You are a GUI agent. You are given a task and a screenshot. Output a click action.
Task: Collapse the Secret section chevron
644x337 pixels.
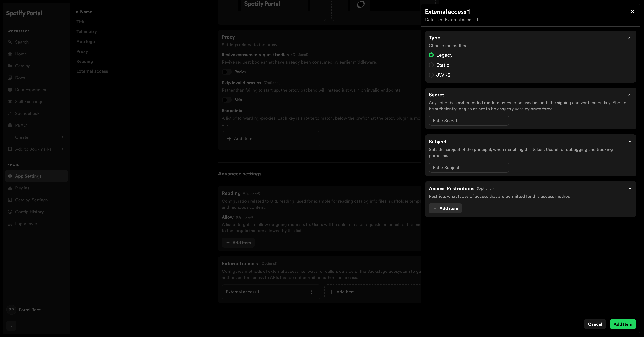pos(630,95)
